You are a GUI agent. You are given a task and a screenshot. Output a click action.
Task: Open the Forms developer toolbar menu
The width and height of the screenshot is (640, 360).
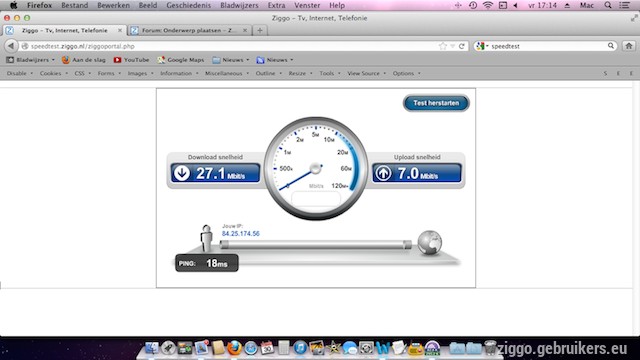pos(109,73)
